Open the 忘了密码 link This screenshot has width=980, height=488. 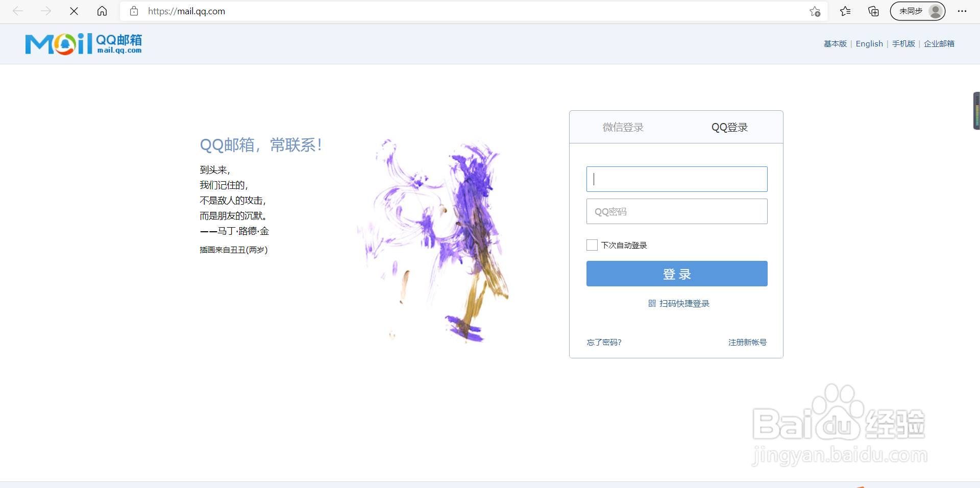pyautogui.click(x=604, y=342)
